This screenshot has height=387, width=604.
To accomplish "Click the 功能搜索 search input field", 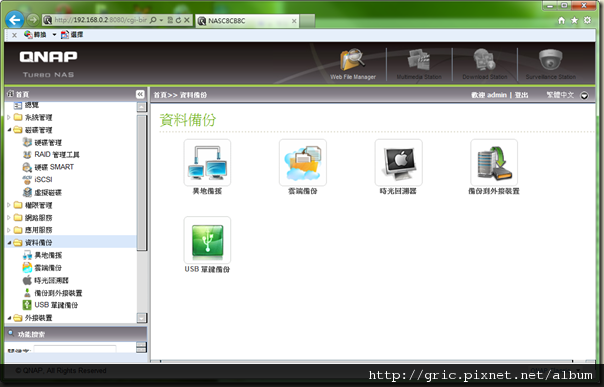I will click(75, 349).
